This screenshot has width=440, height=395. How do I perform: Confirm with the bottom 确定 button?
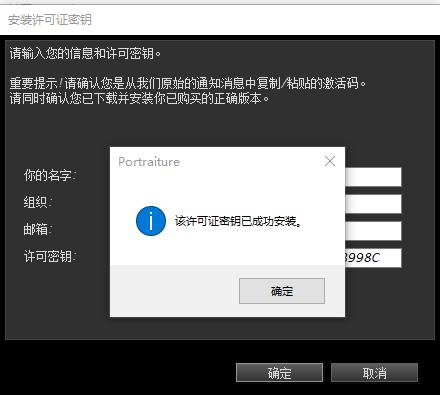pyautogui.click(x=279, y=373)
